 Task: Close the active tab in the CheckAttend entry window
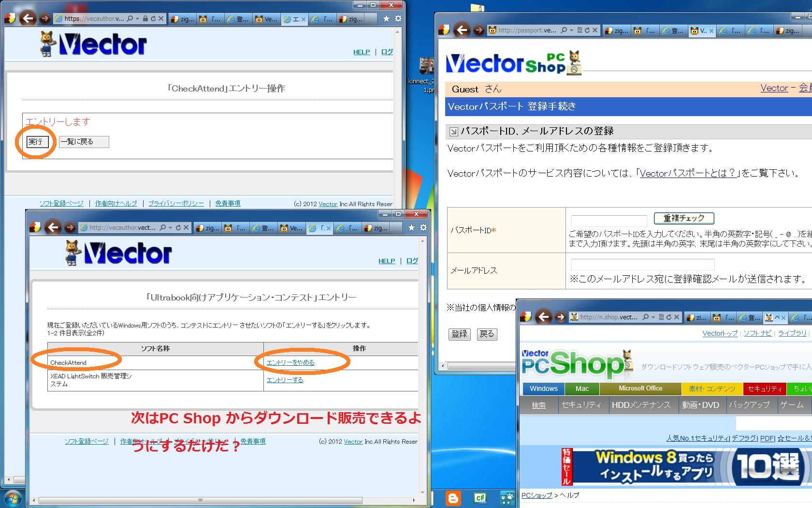[x=304, y=19]
